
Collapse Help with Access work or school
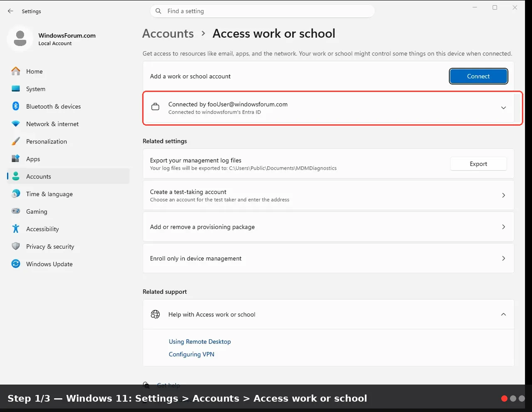pyautogui.click(x=503, y=314)
